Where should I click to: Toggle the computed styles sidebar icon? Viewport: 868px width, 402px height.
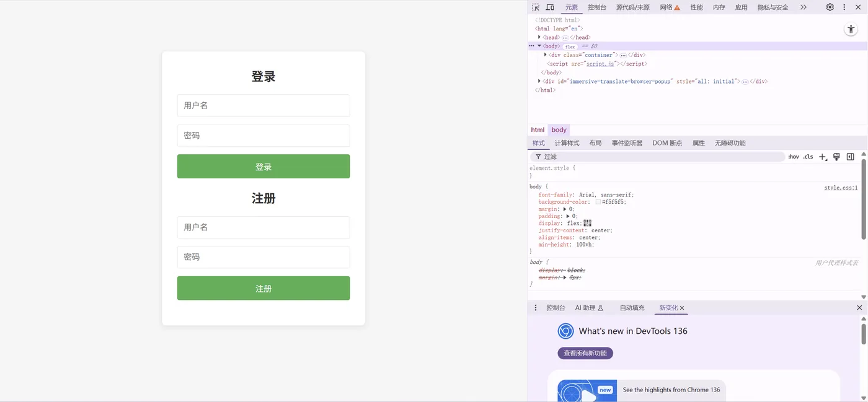coord(850,157)
